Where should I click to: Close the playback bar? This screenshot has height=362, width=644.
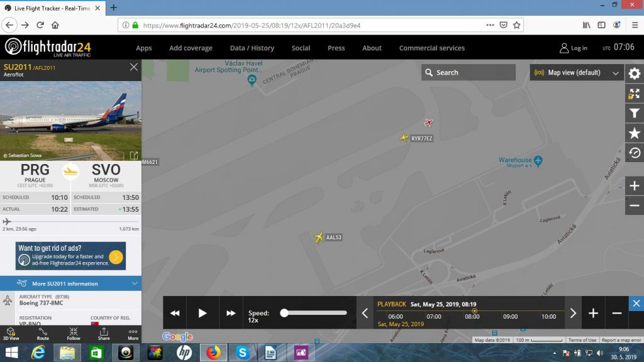(636, 304)
